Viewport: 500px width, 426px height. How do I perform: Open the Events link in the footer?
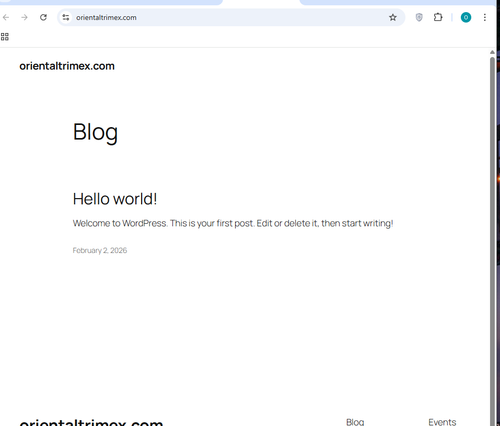click(x=442, y=422)
